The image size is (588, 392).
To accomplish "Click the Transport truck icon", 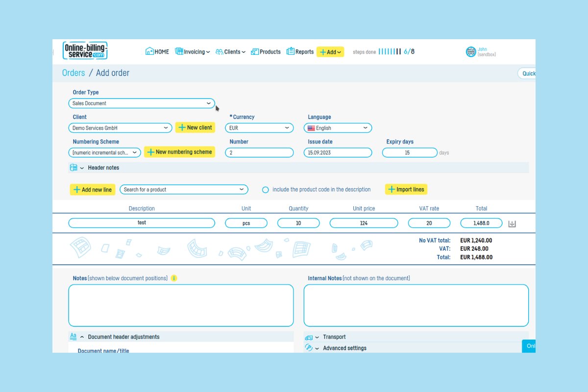I will pos(309,337).
